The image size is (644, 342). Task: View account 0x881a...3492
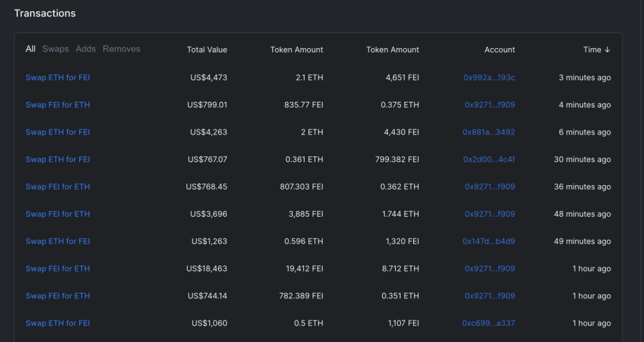(x=489, y=132)
